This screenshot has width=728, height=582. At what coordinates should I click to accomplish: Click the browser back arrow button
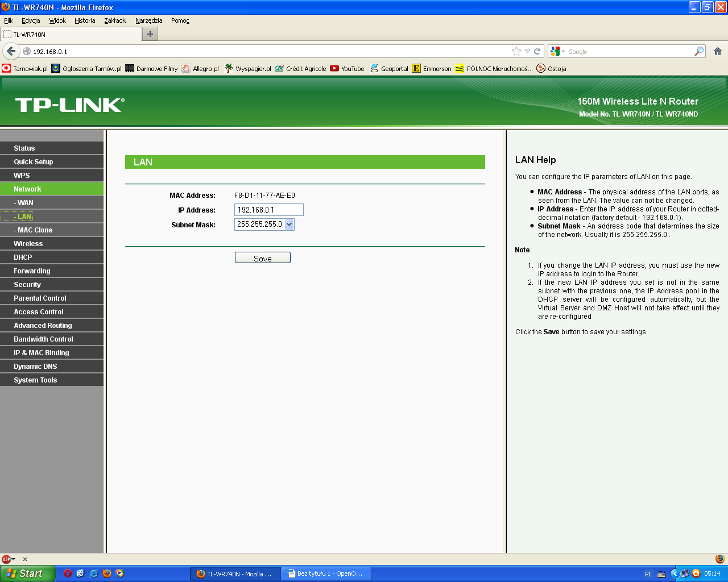pyautogui.click(x=11, y=51)
